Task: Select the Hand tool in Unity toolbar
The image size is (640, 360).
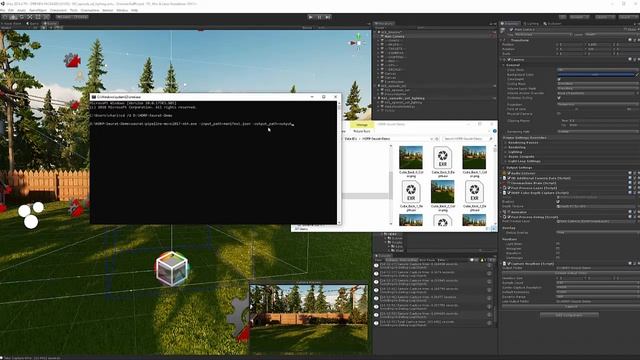Action: tap(5, 17)
